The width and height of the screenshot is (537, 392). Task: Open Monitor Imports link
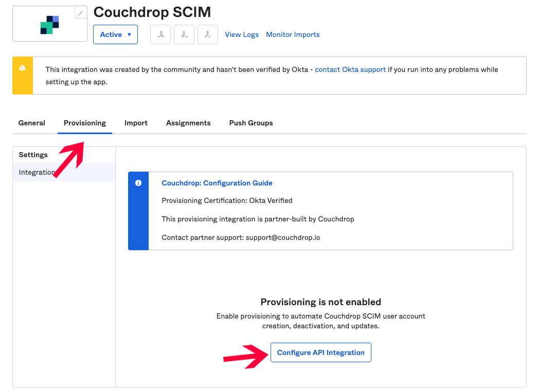coord(293,34)
